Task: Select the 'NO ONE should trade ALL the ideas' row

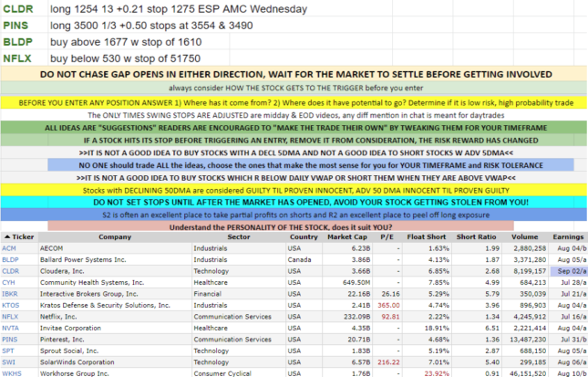Action: (311, 165)
